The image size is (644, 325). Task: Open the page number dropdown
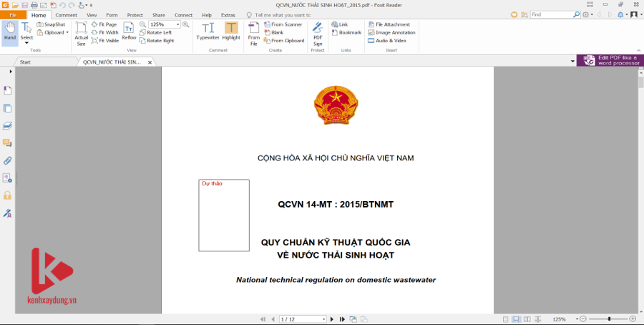323,319
